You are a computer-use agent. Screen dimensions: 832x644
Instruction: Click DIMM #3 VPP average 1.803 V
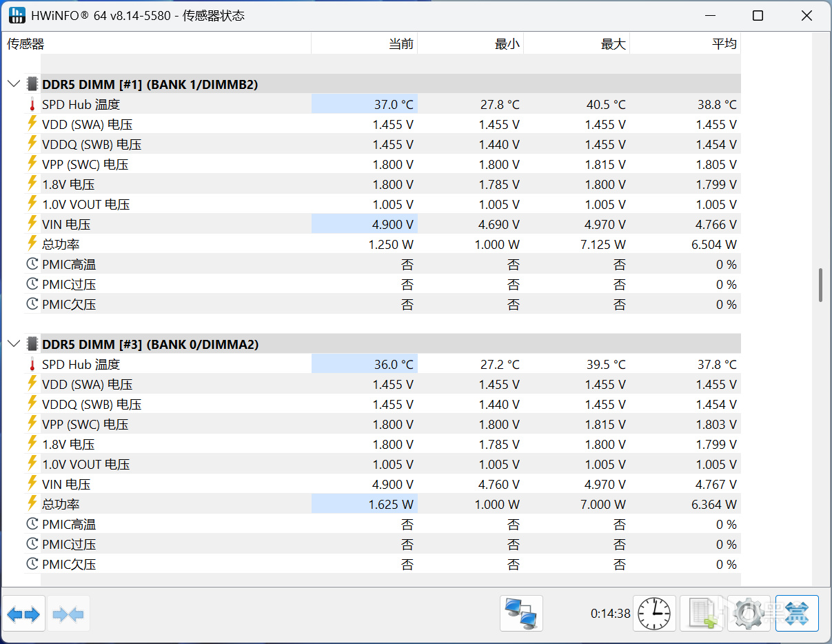pos(716,424)
